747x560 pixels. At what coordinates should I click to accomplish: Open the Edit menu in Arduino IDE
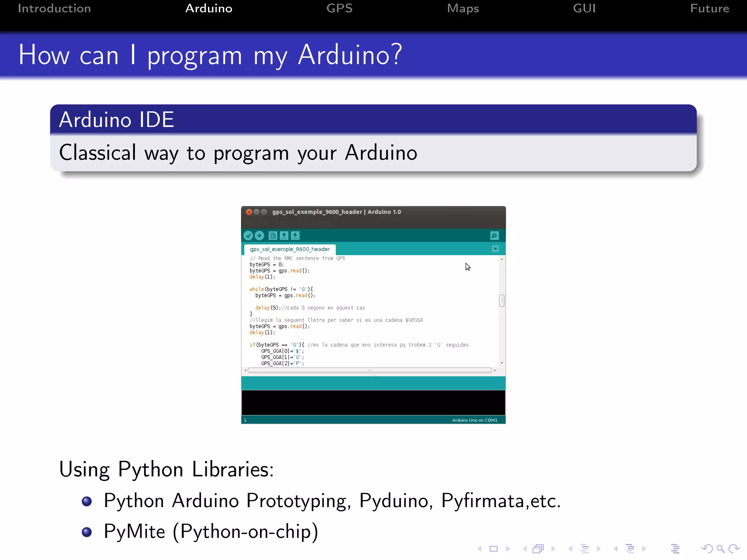263,223
